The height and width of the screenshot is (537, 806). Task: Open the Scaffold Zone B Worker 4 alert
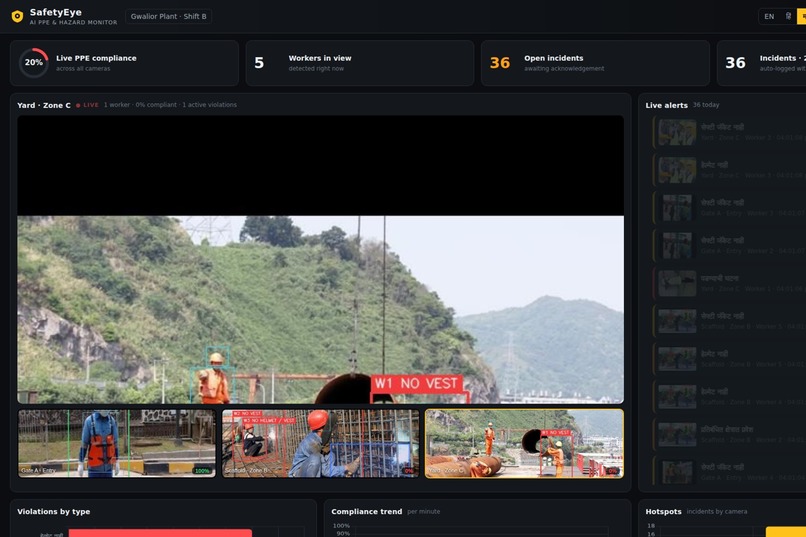[x=729, y=397]
